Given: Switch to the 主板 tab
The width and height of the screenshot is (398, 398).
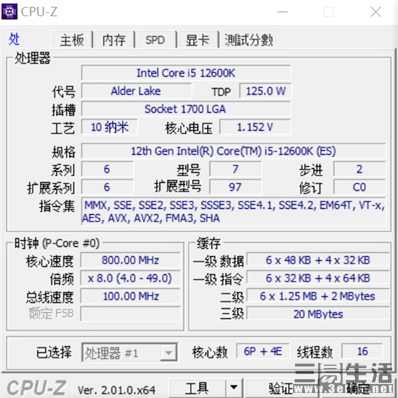Looking at the screenshot, I should tap(72, 40).
